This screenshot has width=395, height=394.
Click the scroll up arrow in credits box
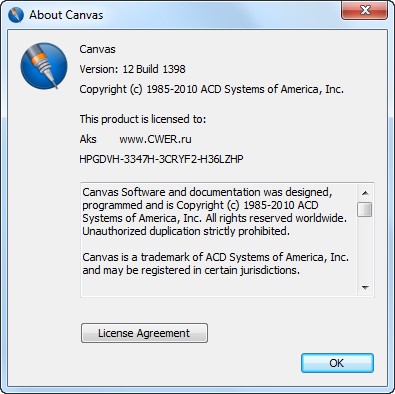tap(365, 193)
